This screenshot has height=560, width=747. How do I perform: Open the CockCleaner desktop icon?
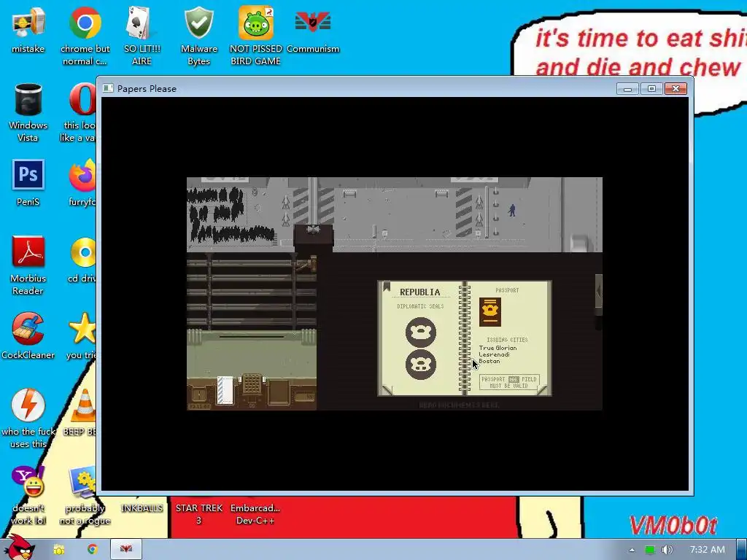click(x=28, y=335)
